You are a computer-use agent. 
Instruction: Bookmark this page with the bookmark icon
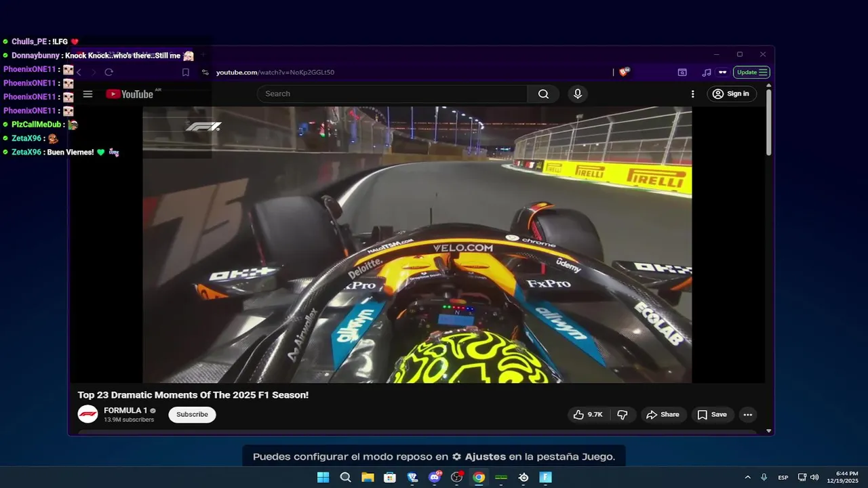185,72
